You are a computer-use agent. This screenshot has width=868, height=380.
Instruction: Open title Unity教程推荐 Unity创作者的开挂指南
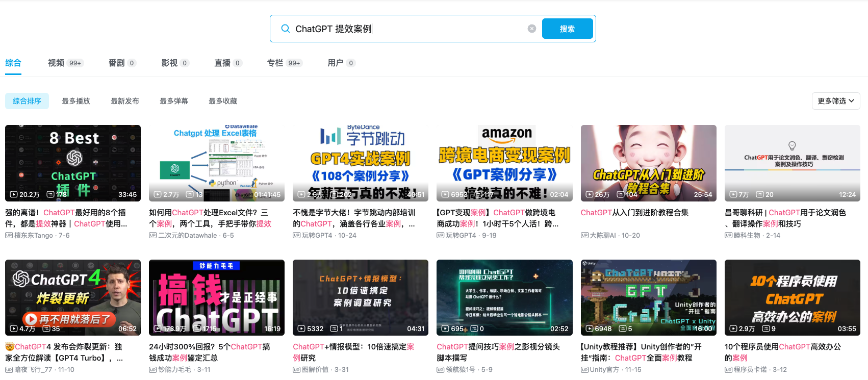pyautogui.click(x=642, y=352)
